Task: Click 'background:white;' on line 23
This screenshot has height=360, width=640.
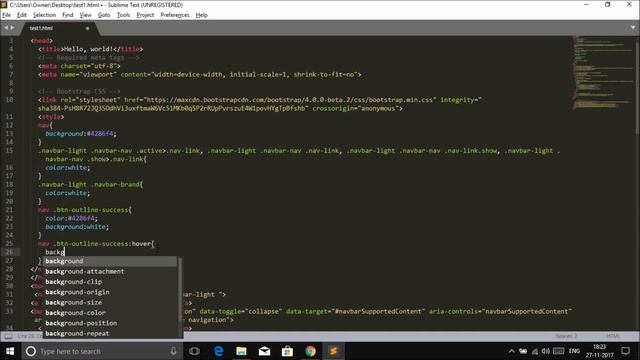Action: (77, 227)
